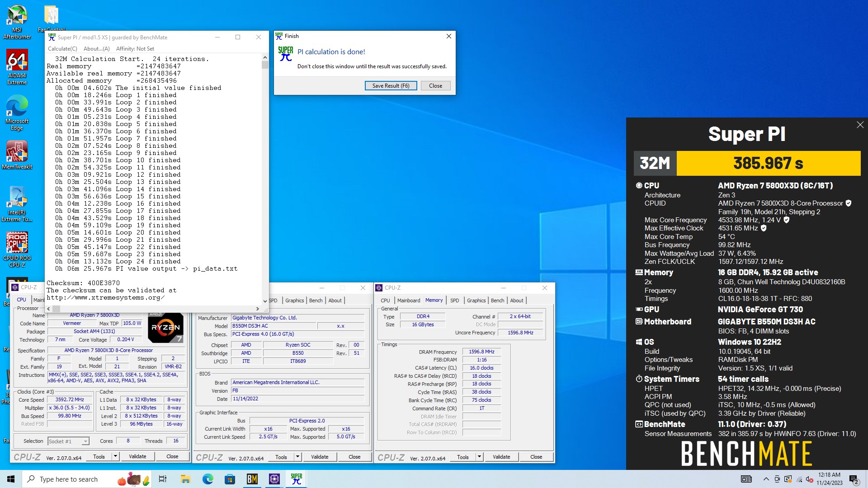Click Mainboard model field B550M DS3H AC
This screenshot has height=488, width=868.
[x=274, y=326]
